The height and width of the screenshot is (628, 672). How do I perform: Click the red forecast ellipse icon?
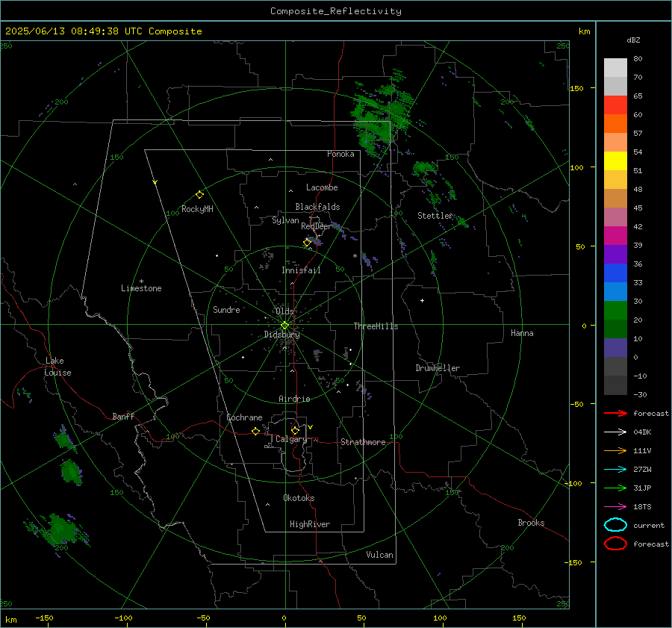coord(615,544)
